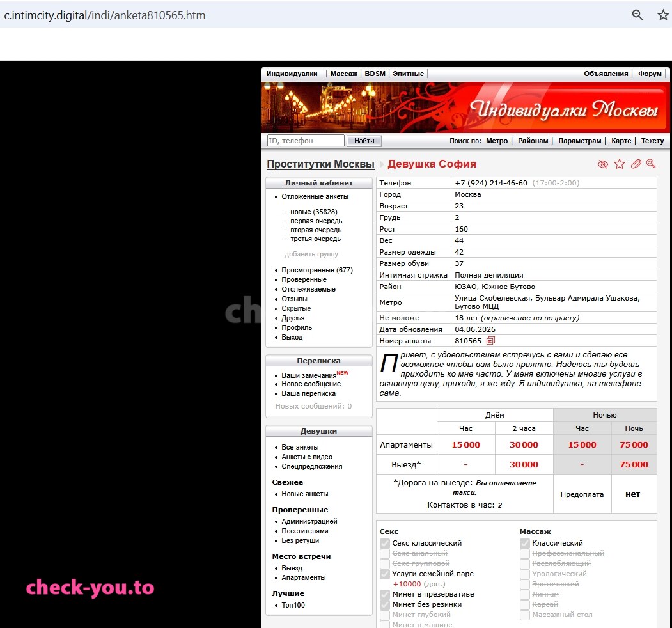The width and height of the screenshot is (672, 628).
Task: Open the Форум top menu item
Action: 650,74
